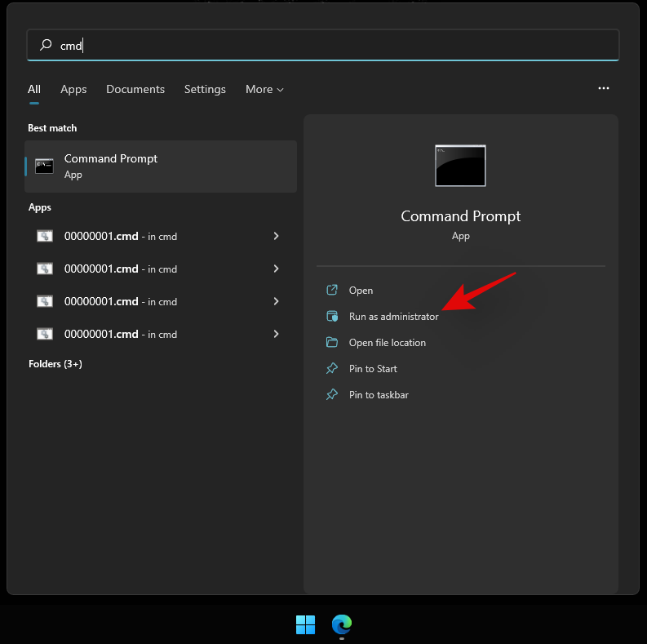Choose Run as administrator

pos(393,316)
